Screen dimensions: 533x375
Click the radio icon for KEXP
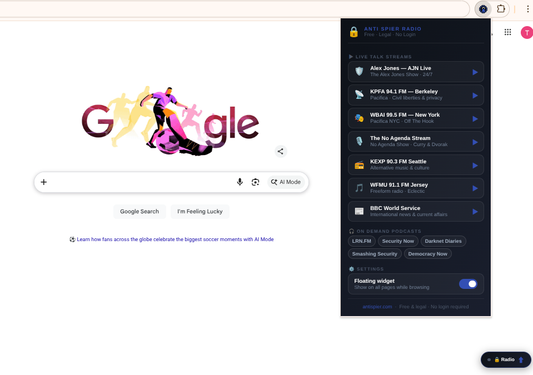point(359,165)
